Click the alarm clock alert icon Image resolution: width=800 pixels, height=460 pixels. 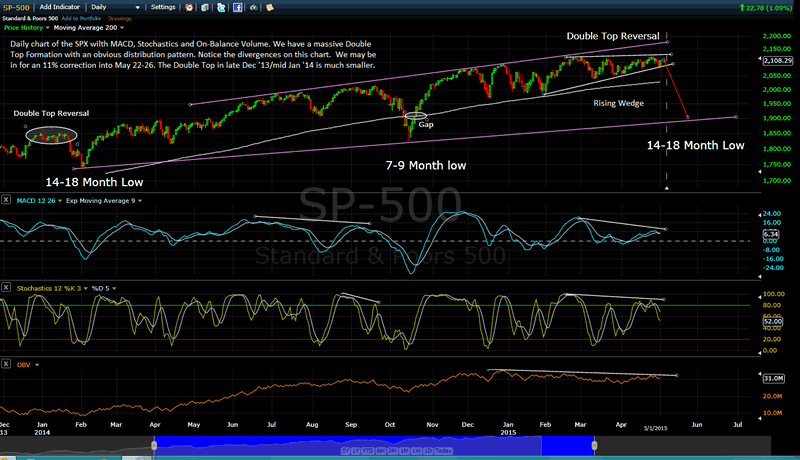point(191,7)
